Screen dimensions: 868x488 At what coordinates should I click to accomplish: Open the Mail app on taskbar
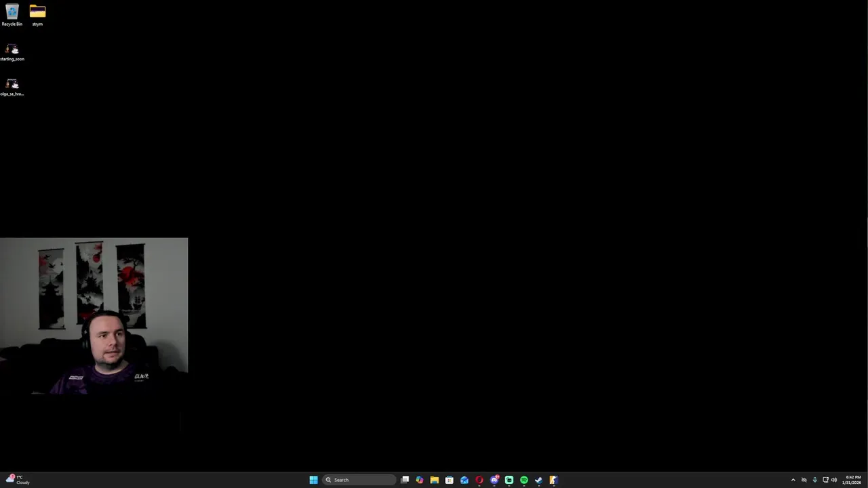pos(465,480)
